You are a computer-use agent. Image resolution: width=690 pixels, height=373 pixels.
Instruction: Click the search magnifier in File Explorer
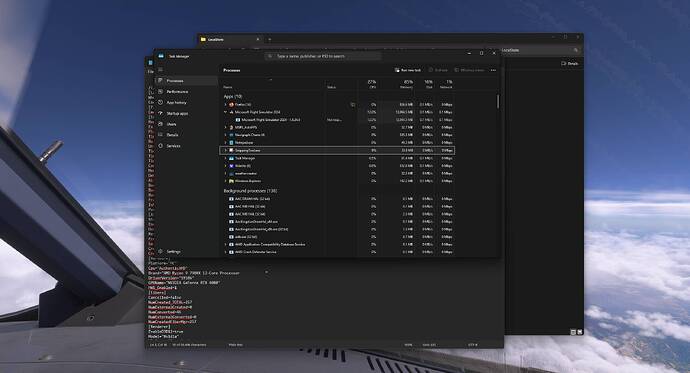click(576, 50)
